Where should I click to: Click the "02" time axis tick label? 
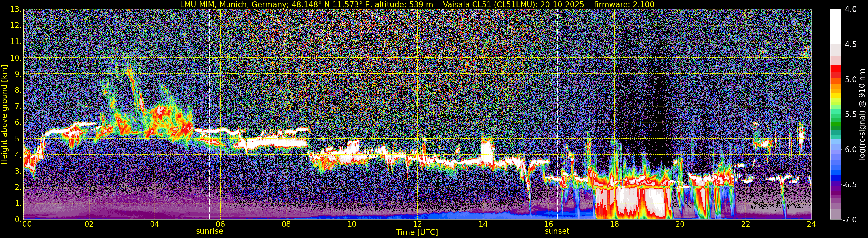coord(89,224)
